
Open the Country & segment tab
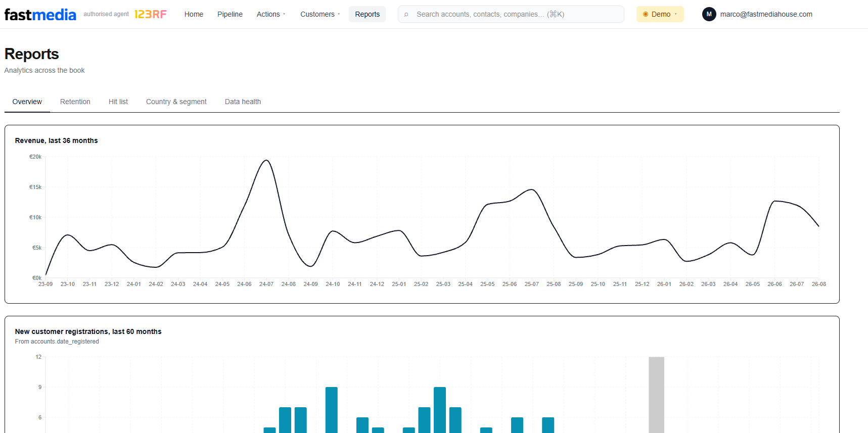pyautogui.click(x=176, y=102)
